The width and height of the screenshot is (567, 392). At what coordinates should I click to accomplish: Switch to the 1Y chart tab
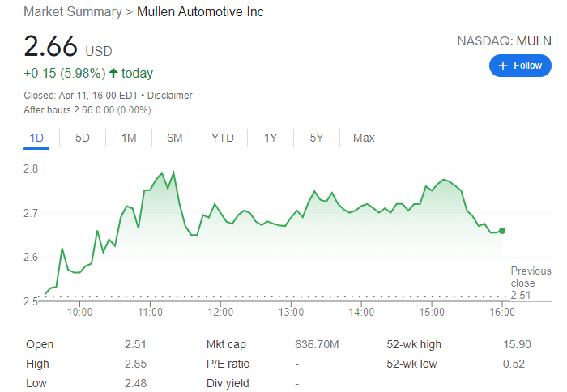click(x=271, y=138)
